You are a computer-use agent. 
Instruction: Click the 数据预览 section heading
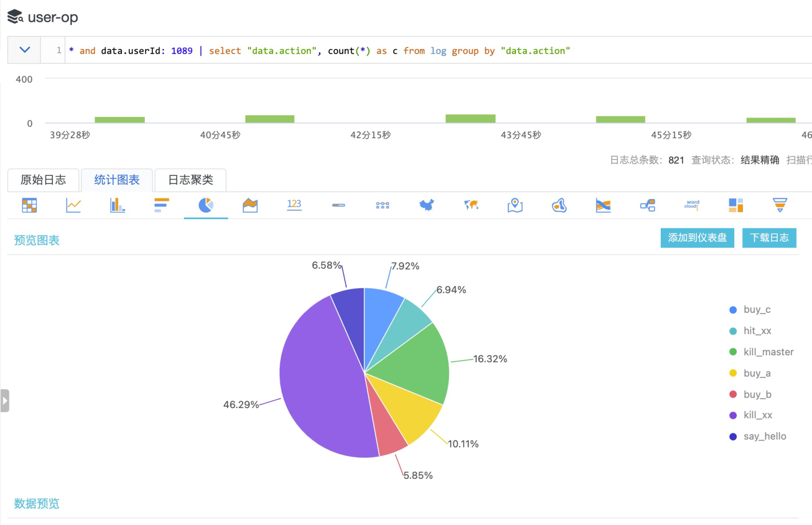click(36, 504)
